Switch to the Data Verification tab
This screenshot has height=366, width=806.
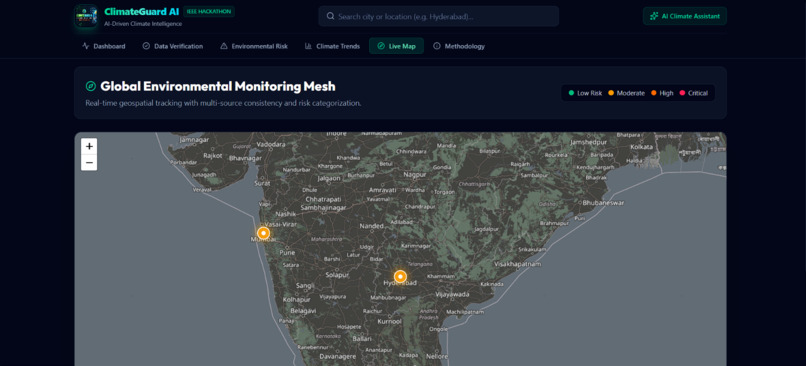click(x=173, y=46)
